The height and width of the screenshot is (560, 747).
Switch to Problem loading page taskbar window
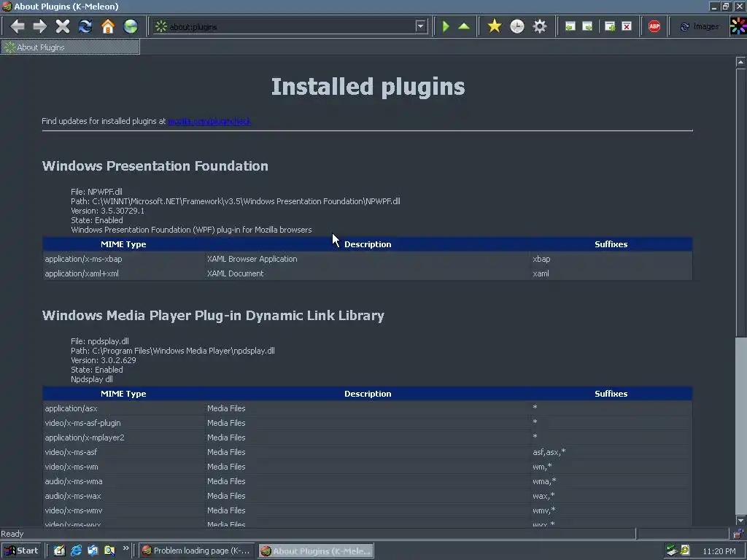[x=197, y=551]
